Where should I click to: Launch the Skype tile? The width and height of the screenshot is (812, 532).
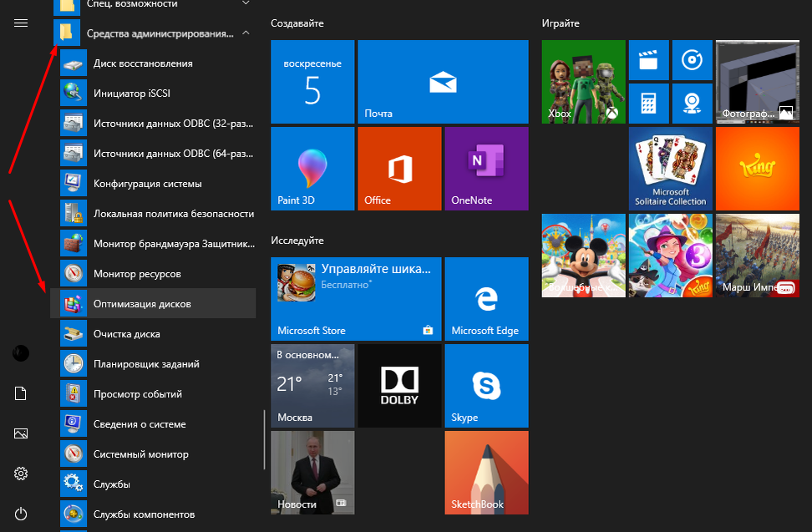coord(487,386)
